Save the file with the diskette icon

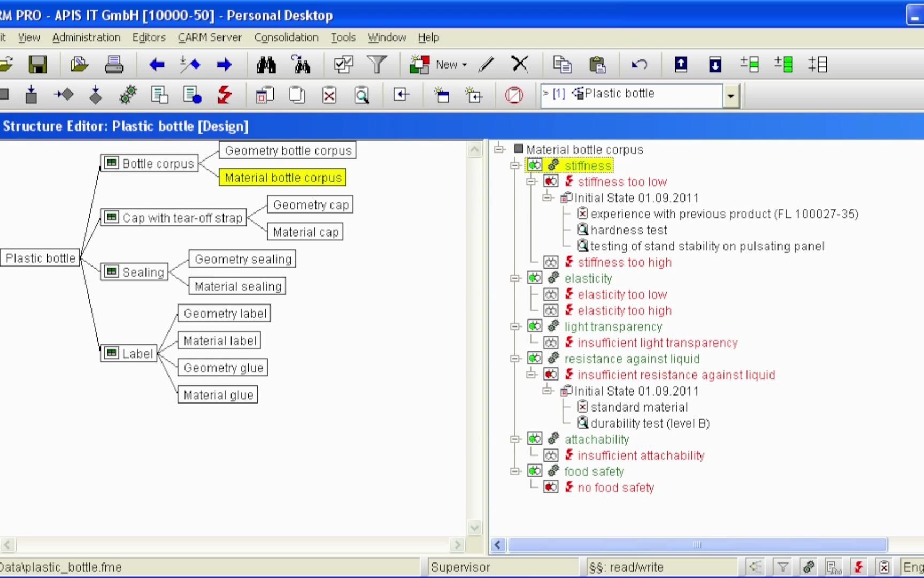click(37, 64)
